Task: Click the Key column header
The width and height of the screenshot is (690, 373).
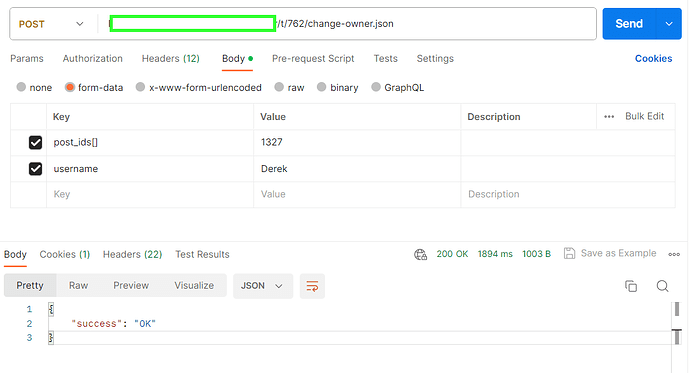Action: [x=61, y=117]
